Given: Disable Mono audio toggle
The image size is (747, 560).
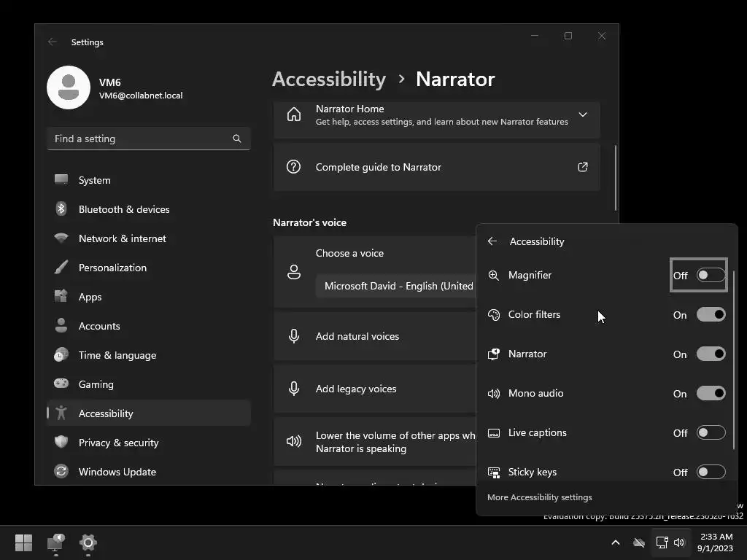Looking at the screenshot, I should [x=711, y=393].
